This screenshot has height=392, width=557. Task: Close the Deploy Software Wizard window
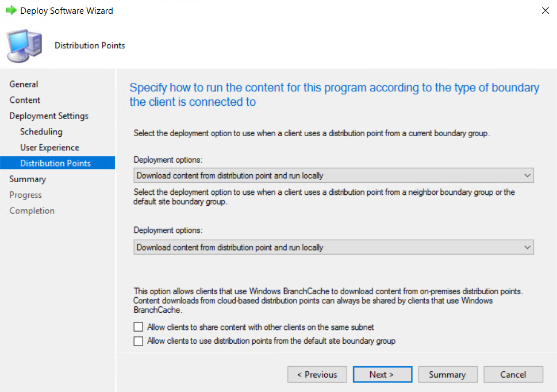point(544,10)
